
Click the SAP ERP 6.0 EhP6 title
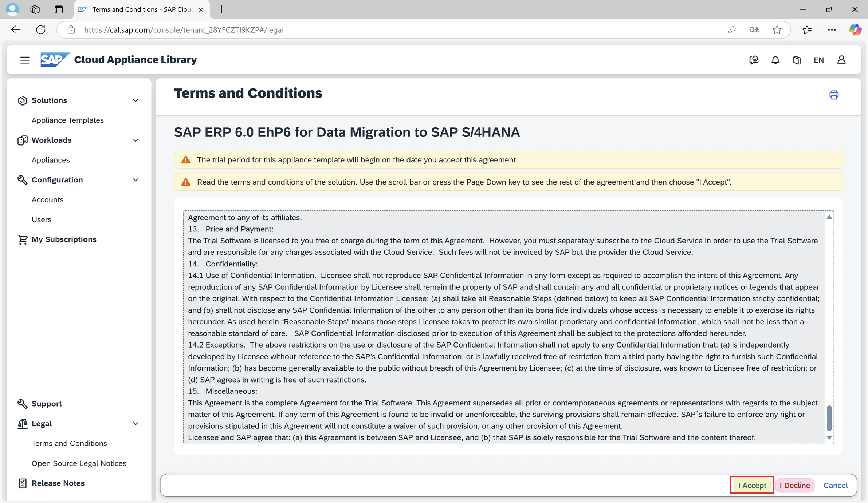point(347,132)
